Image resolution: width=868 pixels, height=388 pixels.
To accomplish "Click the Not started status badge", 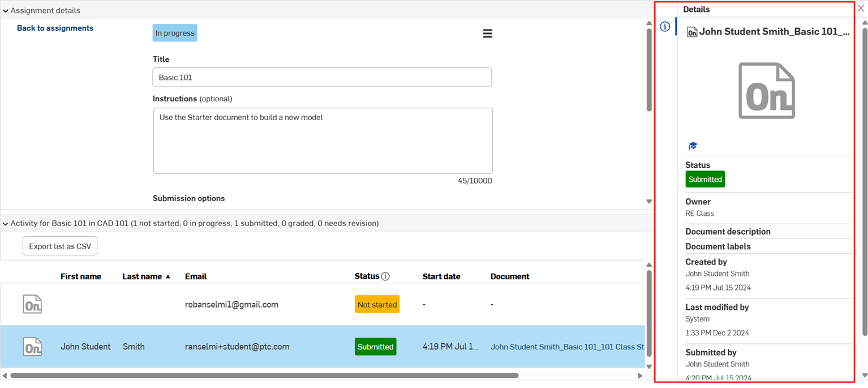I will point(377,305).
